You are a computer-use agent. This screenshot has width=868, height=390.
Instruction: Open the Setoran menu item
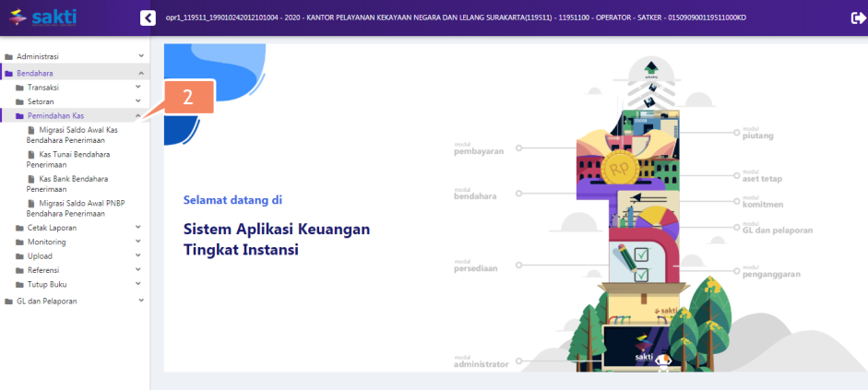42,101
